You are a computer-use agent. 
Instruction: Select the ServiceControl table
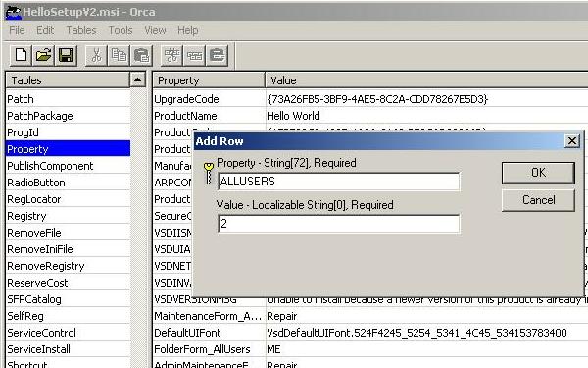click(x=68, y=333)
